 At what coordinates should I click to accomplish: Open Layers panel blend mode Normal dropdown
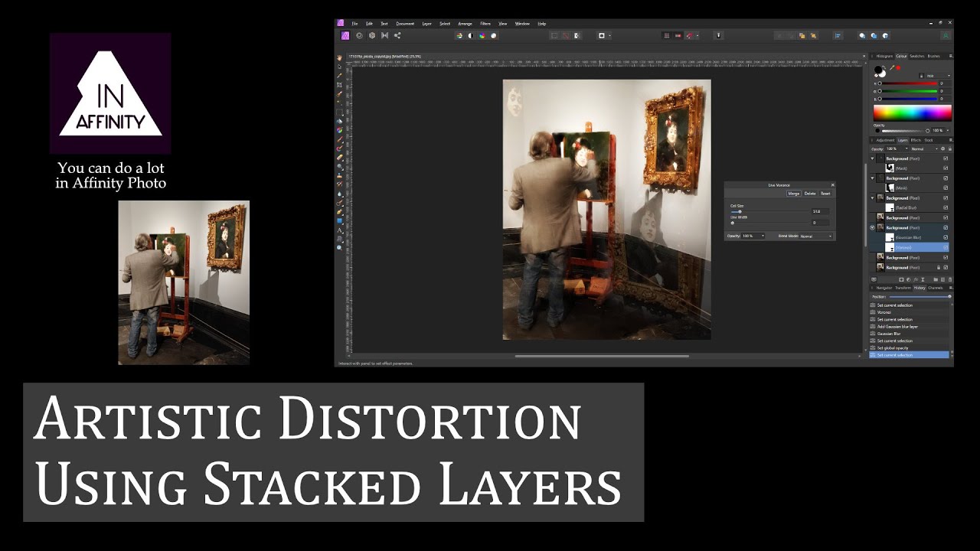tap(925, 148)
